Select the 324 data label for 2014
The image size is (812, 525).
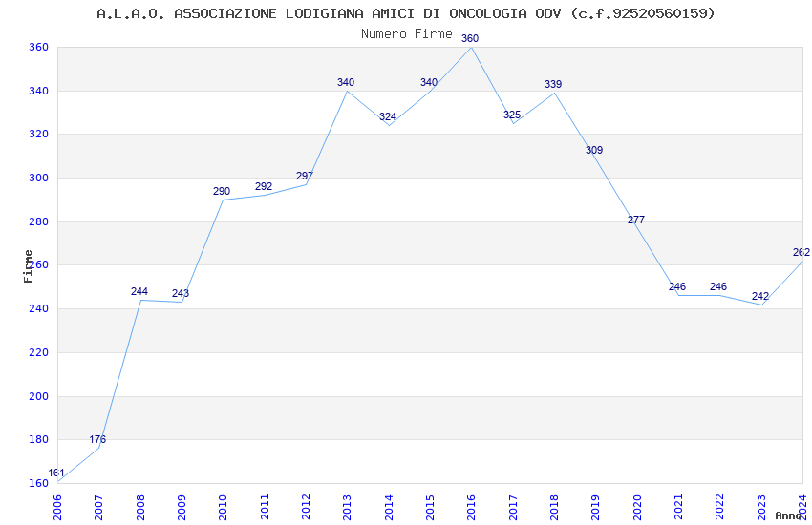click(x=387, y=116)
